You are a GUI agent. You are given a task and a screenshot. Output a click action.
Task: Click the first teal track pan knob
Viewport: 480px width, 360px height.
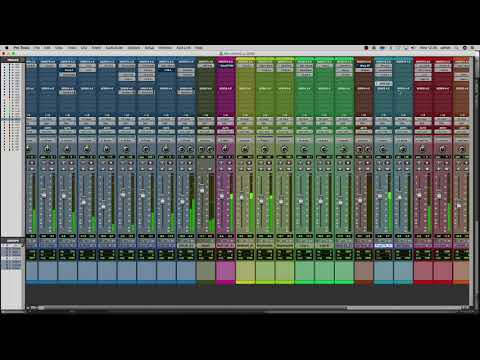[x=383, y=149]
